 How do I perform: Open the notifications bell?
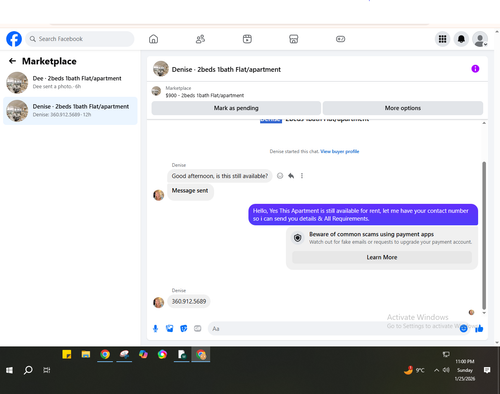click(461, 39)
